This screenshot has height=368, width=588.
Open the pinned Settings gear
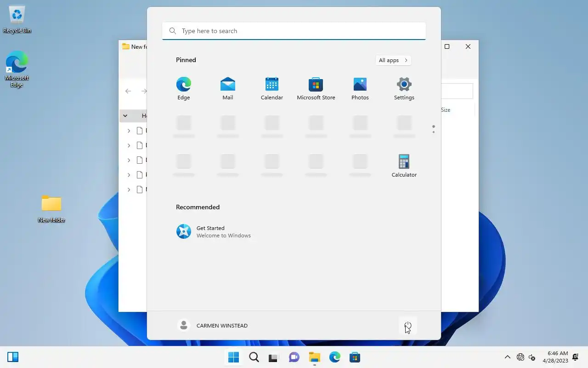point(404,89)
